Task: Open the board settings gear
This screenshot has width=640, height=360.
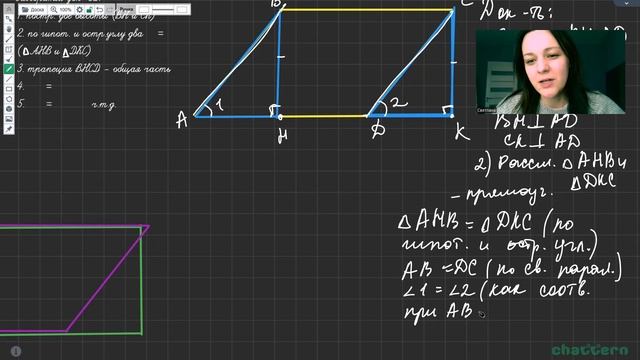Action: pos(80,9)
